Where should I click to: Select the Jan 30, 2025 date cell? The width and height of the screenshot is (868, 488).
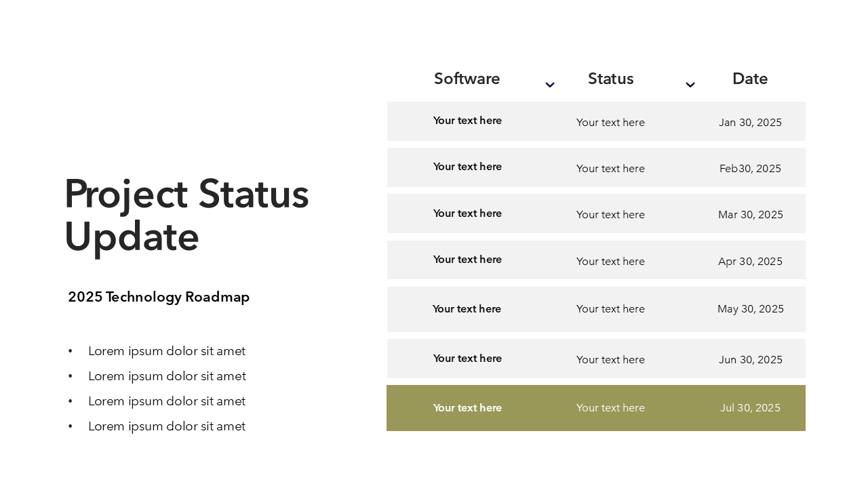750,123
